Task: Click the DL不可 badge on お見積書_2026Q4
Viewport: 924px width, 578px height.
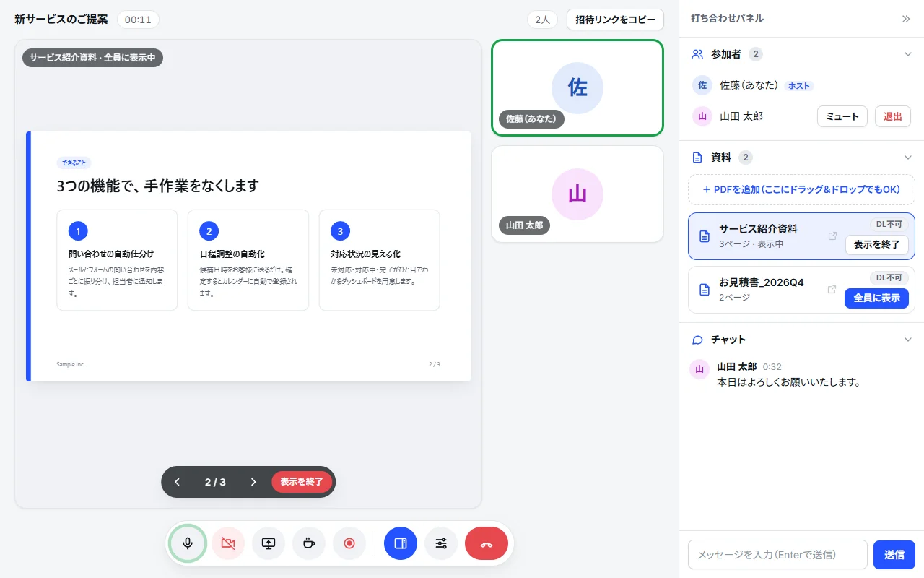Action: point(889,277)
